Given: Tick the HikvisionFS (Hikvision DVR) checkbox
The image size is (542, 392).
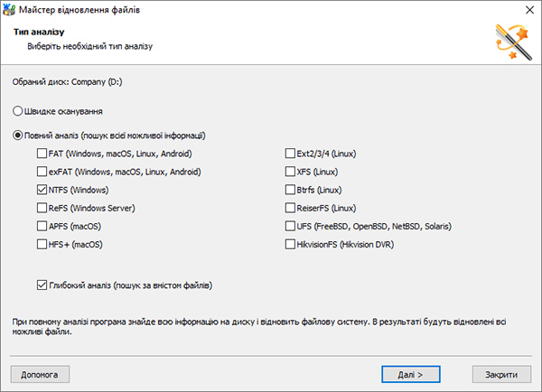Looking at the screenshot, I should [x=290, y=244].
